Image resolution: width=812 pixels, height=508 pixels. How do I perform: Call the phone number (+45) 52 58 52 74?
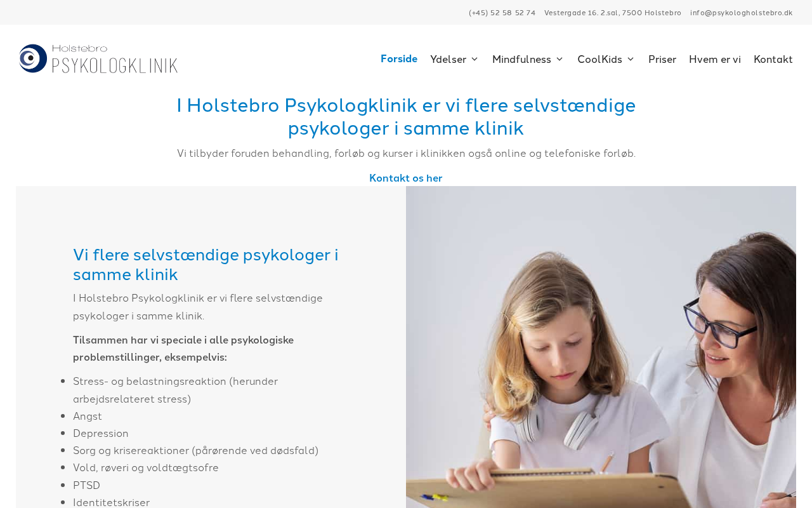tap(502, 13)
